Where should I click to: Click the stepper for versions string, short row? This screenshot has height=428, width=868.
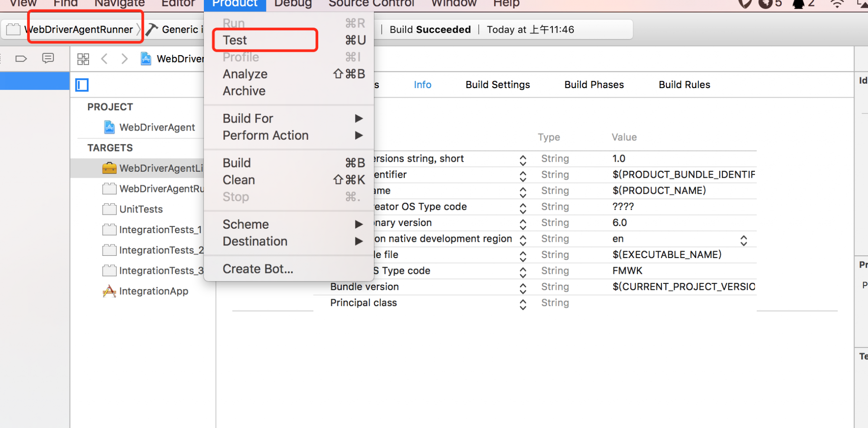tap(523, 160)
